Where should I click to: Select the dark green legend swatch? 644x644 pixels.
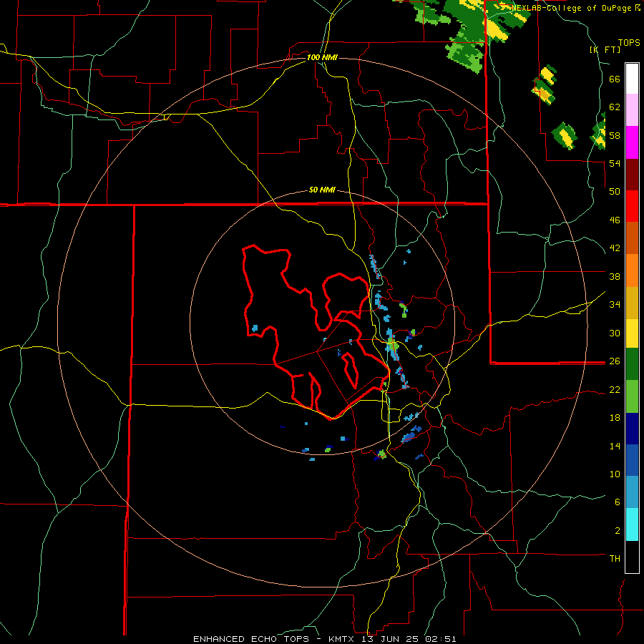[x=632, y=364]
